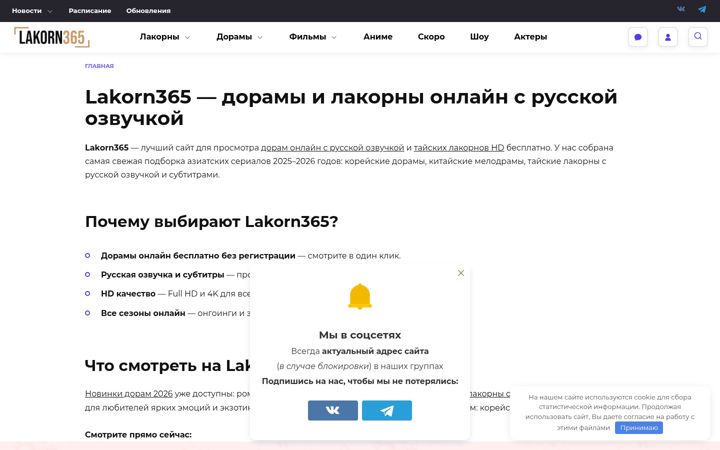Screen dimensions: 720x450
Task: Expand the Дорамы dropdown chevron
Action: 260,37
